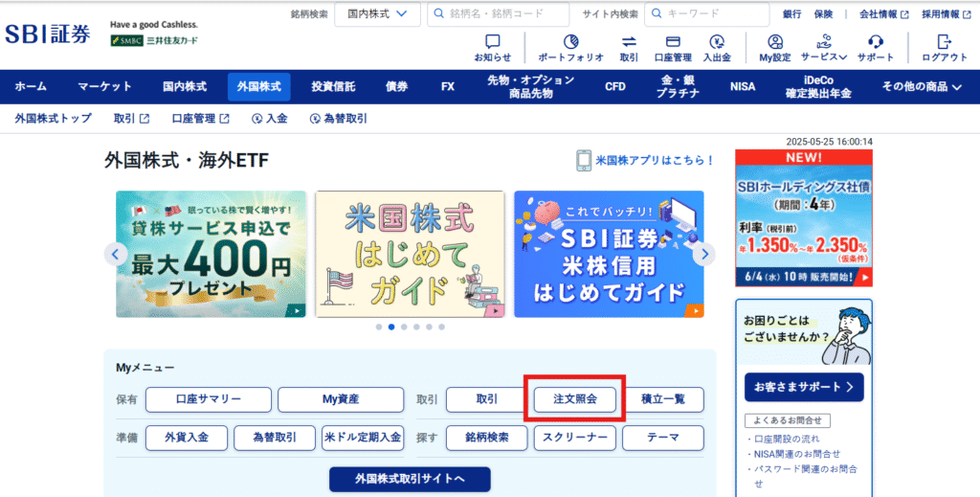Open 口座開設の流れ FAQ link
This screenshot has height=497, width=980.
tap(787, 439)
